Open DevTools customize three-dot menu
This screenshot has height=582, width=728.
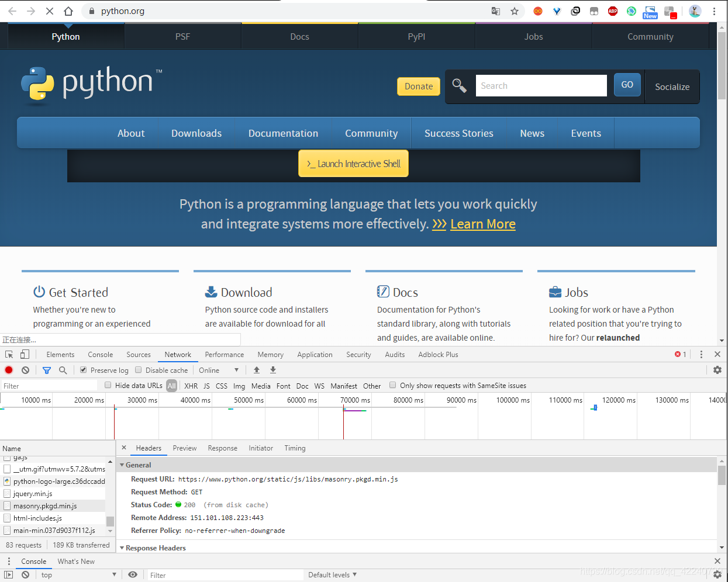[701, 355]
